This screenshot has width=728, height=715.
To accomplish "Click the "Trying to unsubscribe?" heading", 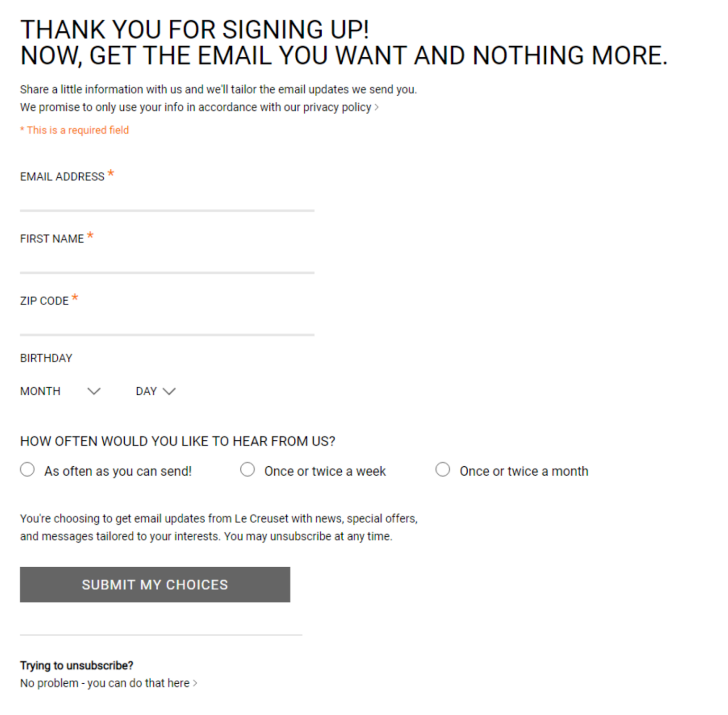I will pos(76,665).
